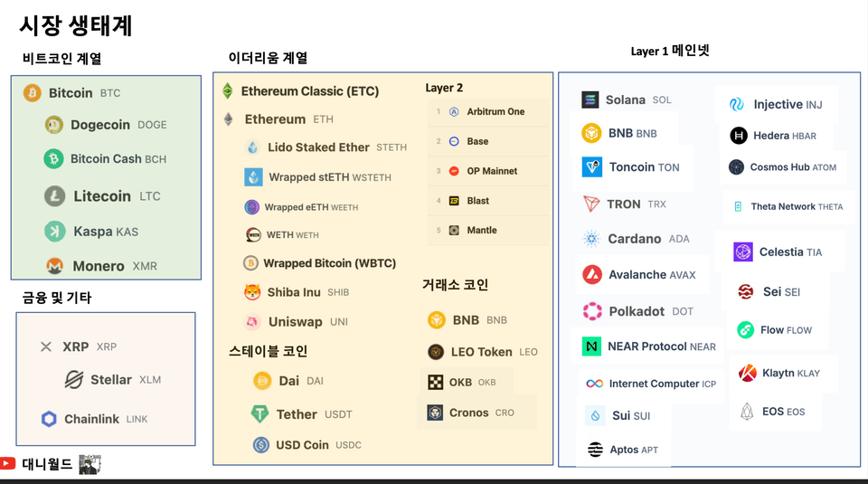Click the Wrapped eETH WEETH label
The height and width of the screenshot is (484, 868).
pyautogui.click(x=311, y=207)
